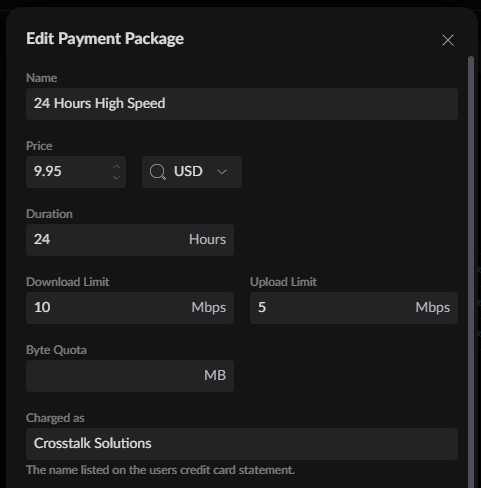Edit the Duration value of 24
This screenshot has height=488, width=481.
[130, 240]
